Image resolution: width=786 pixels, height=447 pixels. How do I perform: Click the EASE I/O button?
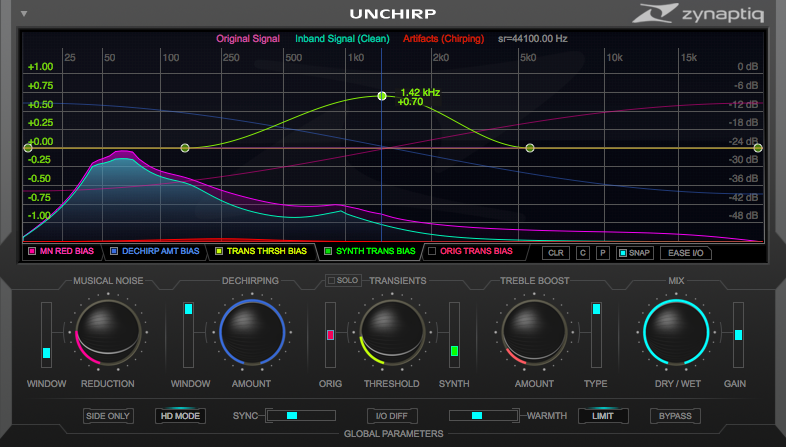[685, 253]
